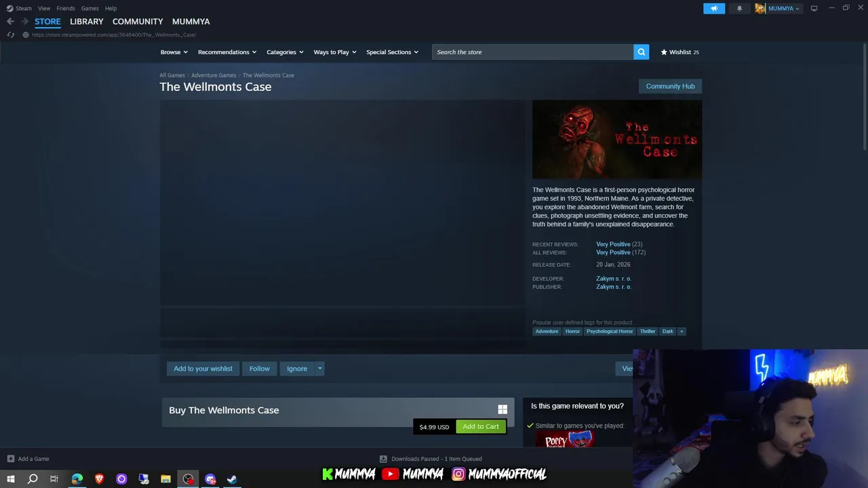Open the Friends menu
868x488 pixels.
(x=66, y=8)
